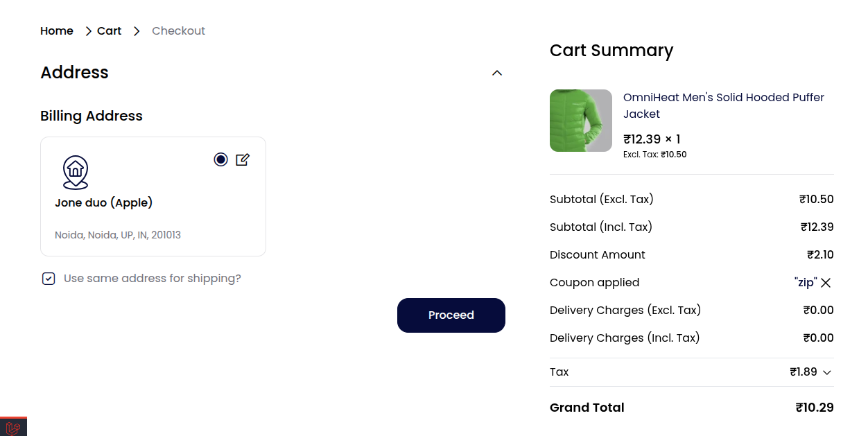Select the Jone duo billing address radio
Image resolution: width=868 pixels, height=436 pixels.
(x=220, y=159)
